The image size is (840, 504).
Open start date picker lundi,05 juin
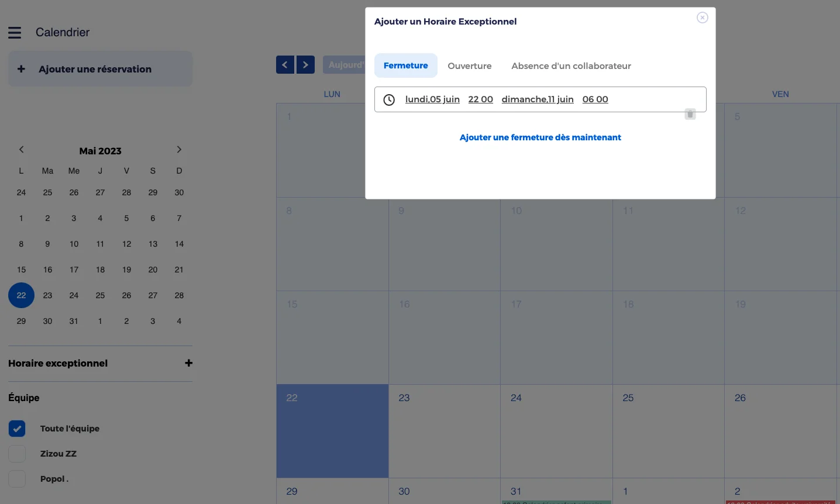pyautogui.click(x=432, y=99)
